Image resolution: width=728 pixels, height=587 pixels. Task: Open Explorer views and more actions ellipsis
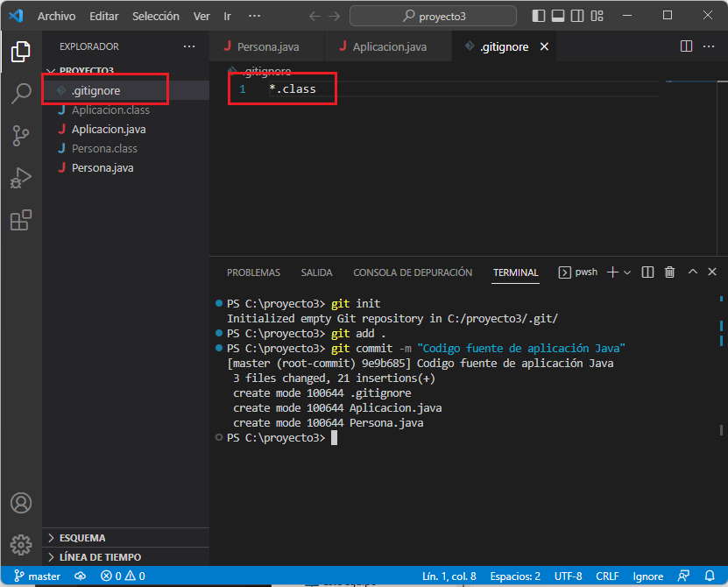tap(189, 46)
